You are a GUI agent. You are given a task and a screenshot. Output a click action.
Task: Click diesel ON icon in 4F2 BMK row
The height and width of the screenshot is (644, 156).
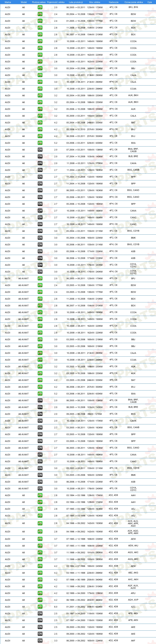coord(40,238)
